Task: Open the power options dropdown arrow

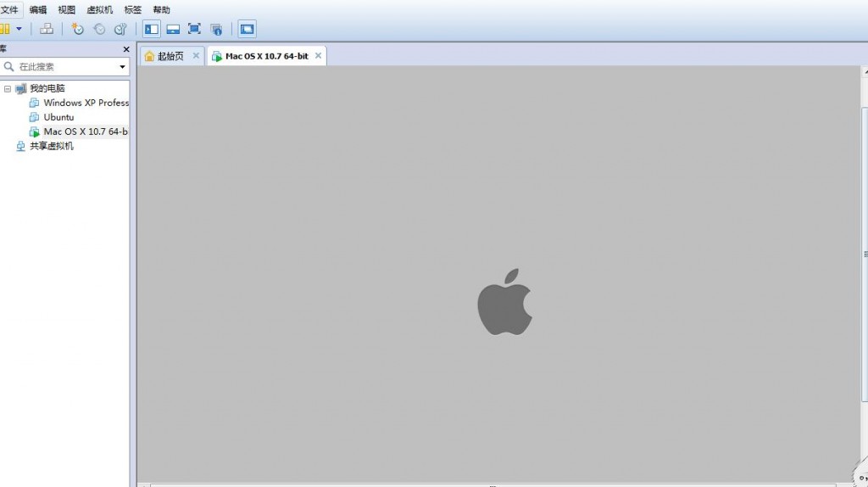Action: (19, 29)
